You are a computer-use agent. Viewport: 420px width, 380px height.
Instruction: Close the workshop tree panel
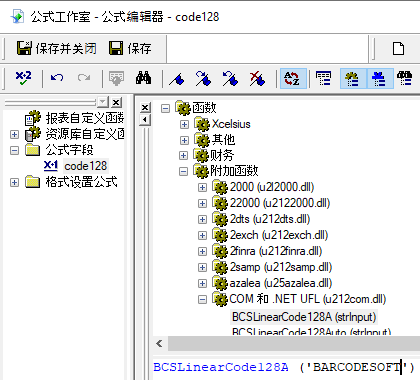(x=116, y=102)
